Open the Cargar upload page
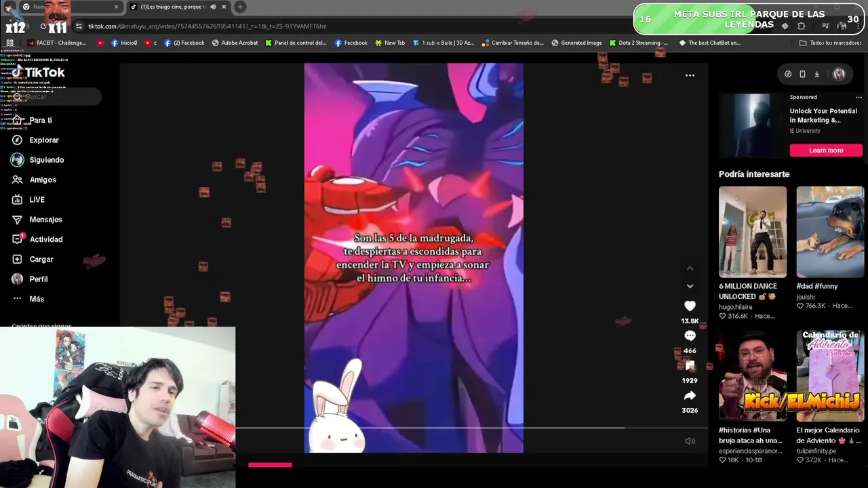Viewport: 868px width, 488px height. pyautogui.click(x=33, y=259)
